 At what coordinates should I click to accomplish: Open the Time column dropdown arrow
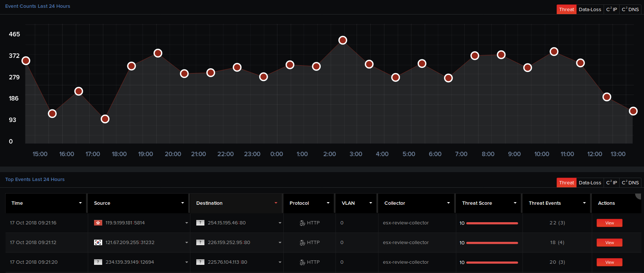coord(80,203)
